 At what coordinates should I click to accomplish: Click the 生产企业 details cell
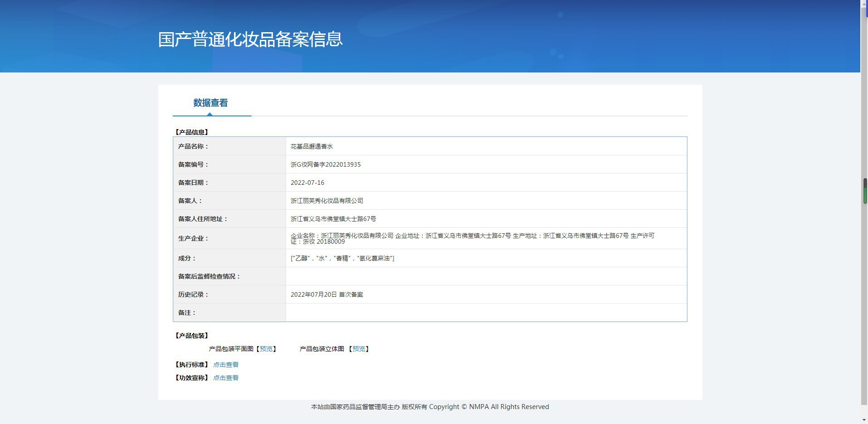(472, 238)
